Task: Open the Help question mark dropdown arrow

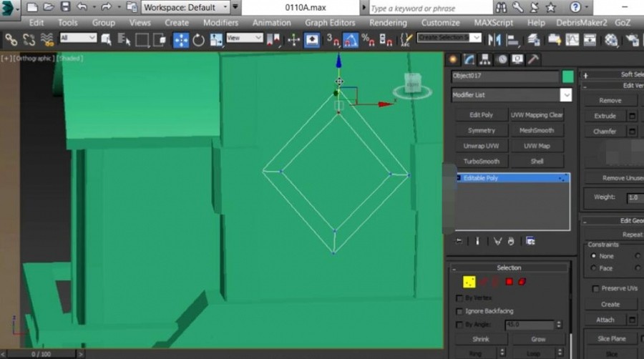Action: click(x=586, y=7)
